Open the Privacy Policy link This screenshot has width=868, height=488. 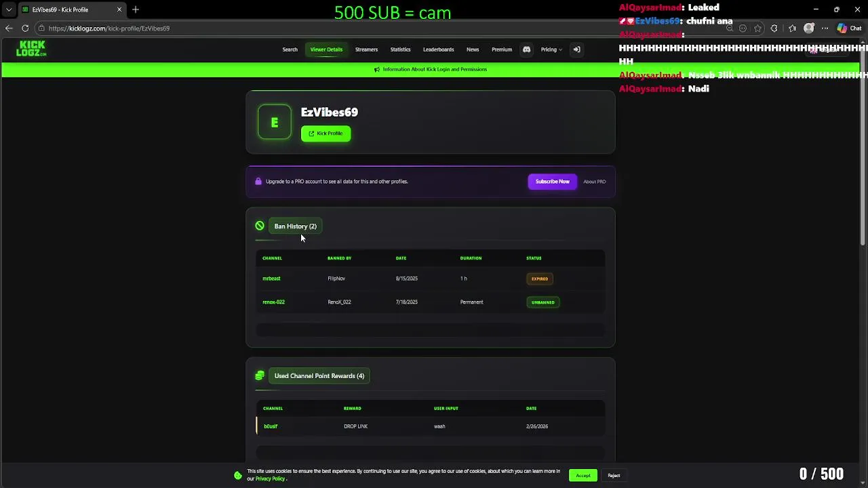270,479
